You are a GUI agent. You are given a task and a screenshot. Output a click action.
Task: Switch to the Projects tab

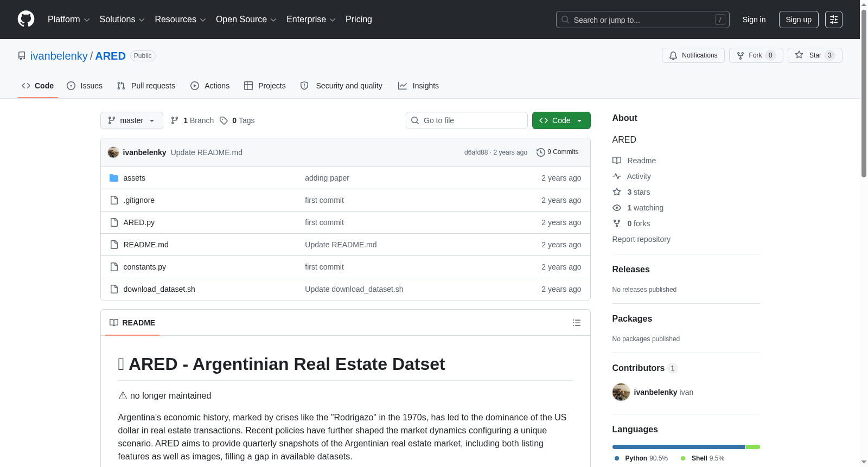pyautogui.click(x=265, y=86)
